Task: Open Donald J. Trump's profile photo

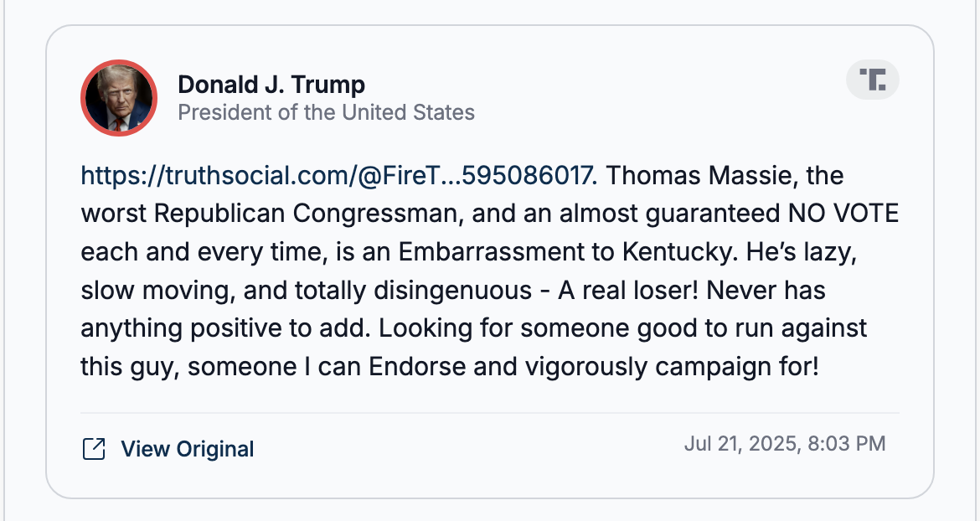Action: coord(119,98)
